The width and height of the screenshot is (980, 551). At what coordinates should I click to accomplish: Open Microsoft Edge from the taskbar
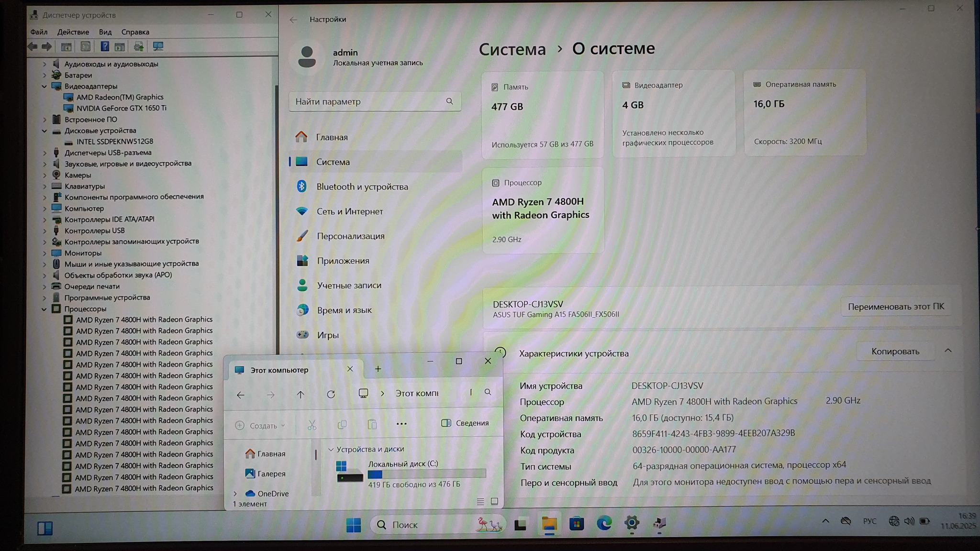[x=604, y=524]
